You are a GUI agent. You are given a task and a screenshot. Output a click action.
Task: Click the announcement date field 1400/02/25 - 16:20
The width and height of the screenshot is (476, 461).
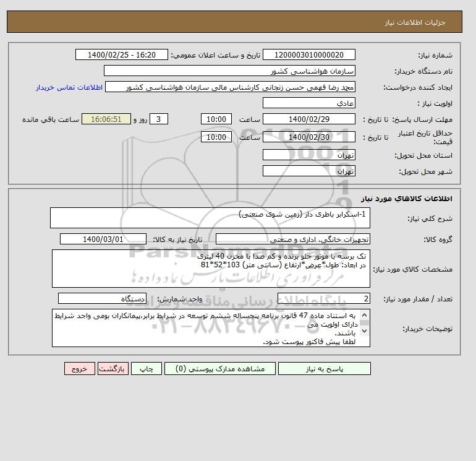(121, 55)
